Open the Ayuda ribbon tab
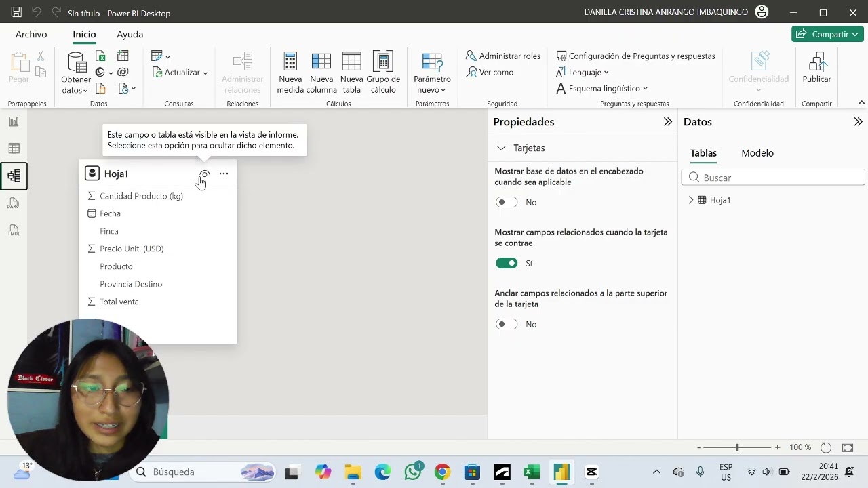 (x=130, y=34)
